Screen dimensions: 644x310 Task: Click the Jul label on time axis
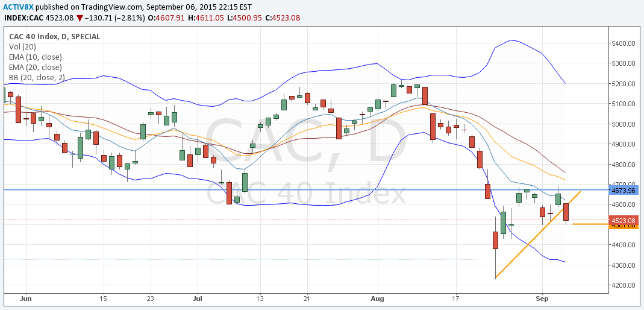[x=198, y=299]
